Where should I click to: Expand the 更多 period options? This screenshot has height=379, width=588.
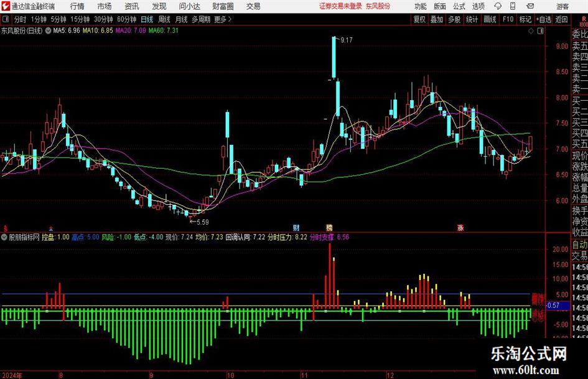pos(222,19)
